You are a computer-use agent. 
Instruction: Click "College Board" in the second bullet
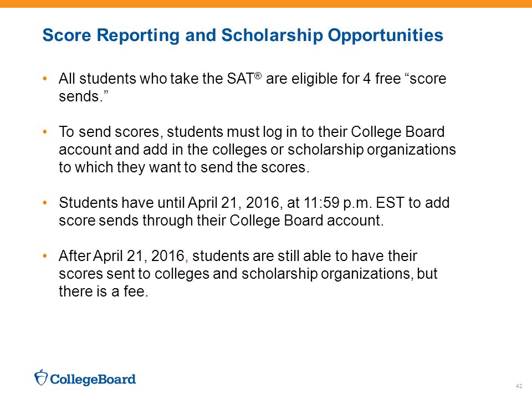[x=398, y=132]
